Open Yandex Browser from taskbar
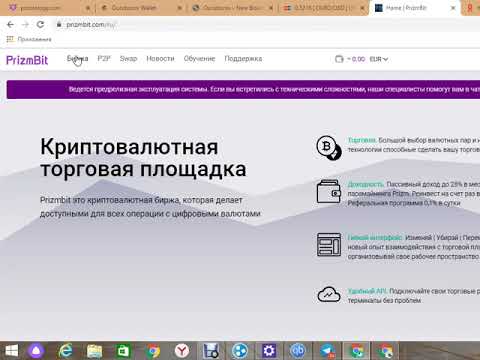 182,351
